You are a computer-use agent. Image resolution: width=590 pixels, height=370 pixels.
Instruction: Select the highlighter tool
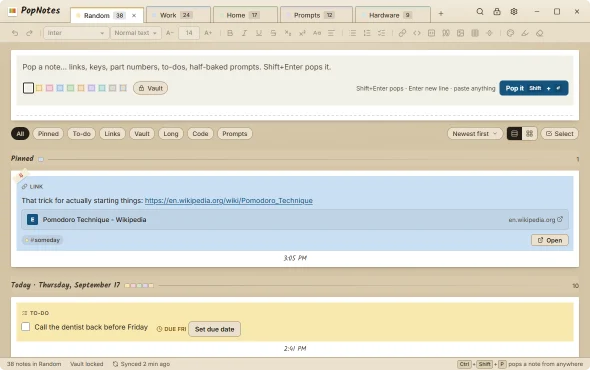coord(525,33)
